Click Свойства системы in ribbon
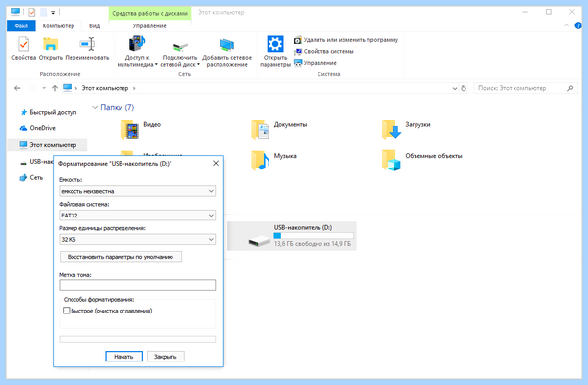Viewport: 588px width, 385px height. pyautogui.click(x=323, y=51)
